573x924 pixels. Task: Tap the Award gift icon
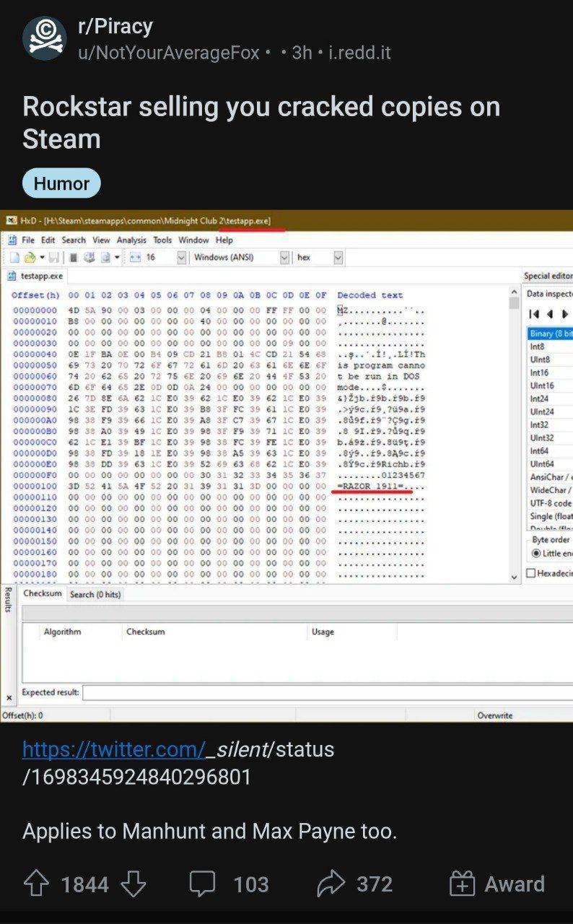tap(462, 884)
